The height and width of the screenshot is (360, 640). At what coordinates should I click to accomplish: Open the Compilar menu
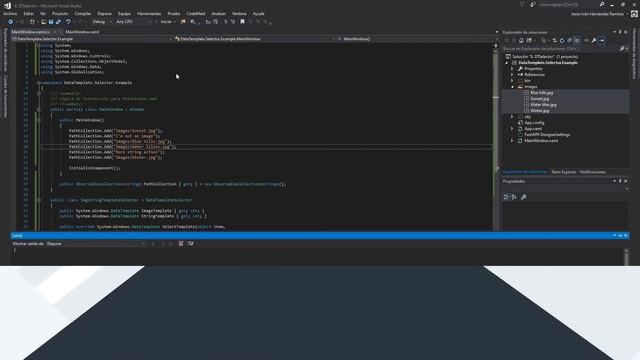click(83, 13)
